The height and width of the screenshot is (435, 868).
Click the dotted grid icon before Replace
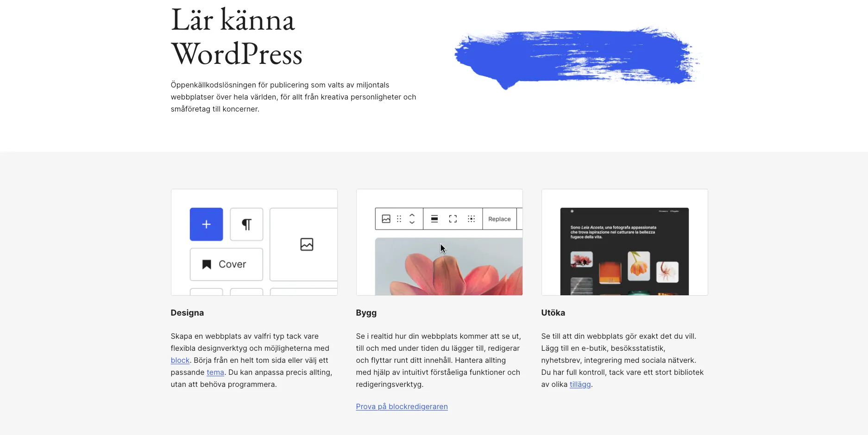[471, 219]
